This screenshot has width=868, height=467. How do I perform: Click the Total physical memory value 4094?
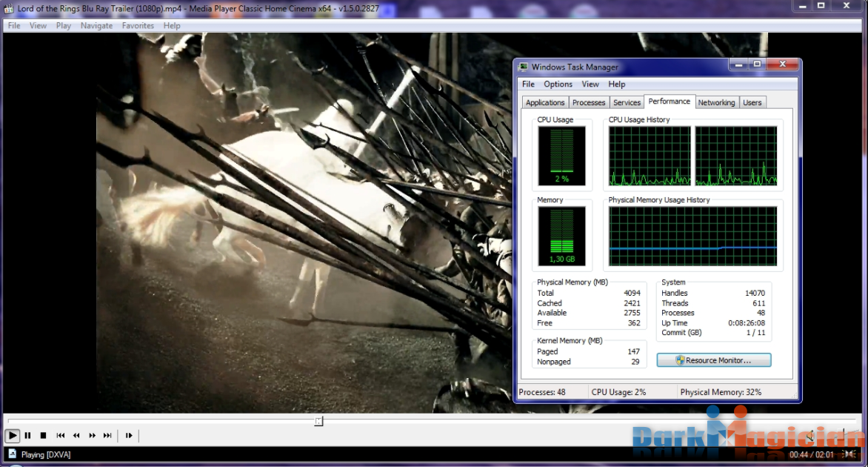click(x=632, y=293)
